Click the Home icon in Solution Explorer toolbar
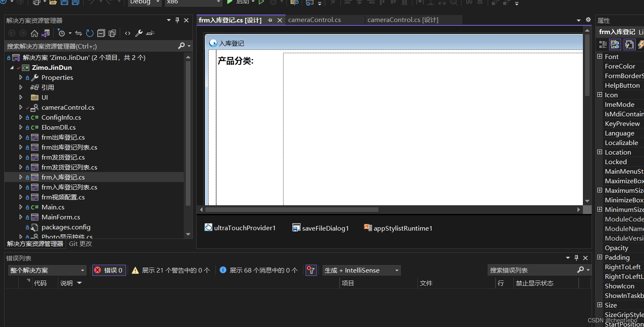This screenshot has width=644, height=327. pos(35,33)
